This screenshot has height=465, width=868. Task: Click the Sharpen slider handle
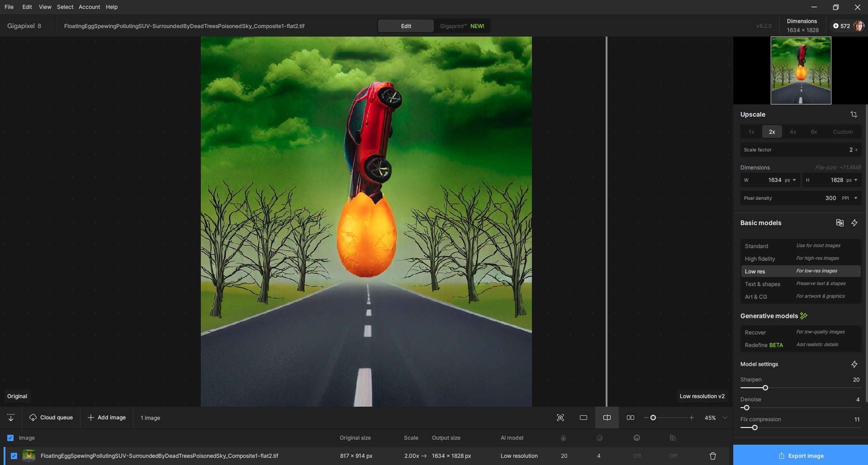[x=765, y=388]
